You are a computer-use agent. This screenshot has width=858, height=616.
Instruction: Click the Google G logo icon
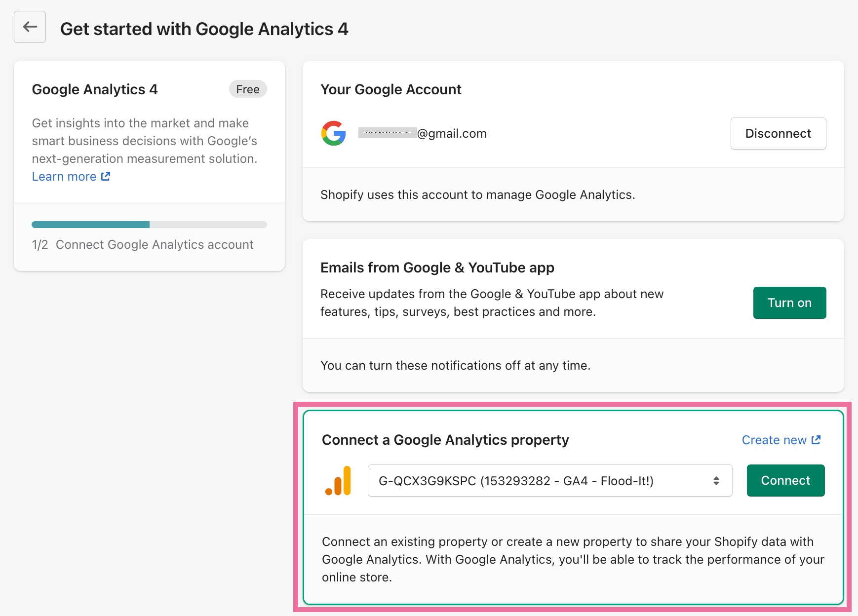point(334,133)
